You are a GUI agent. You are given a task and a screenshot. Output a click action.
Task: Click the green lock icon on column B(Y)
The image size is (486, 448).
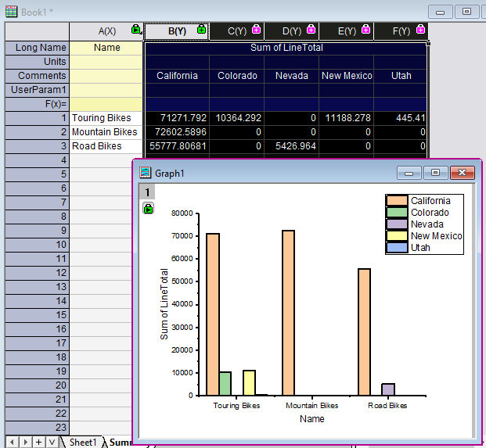pos(202,30)
